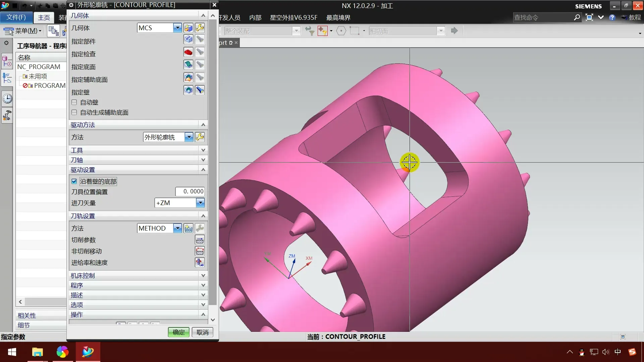This screenshot has height=362, width=644.
Task: Open the +ZM feed vector dropdown
Action: point(200,203)
